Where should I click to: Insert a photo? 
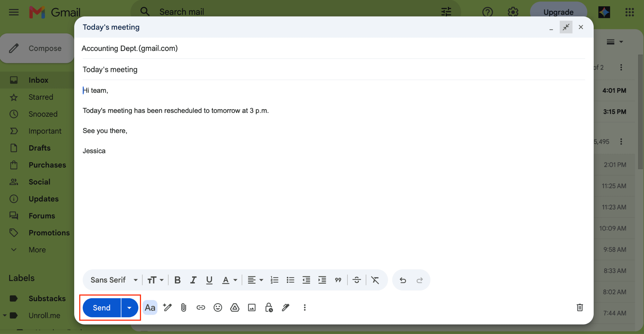pyautogui.click(x=252, y=308)
